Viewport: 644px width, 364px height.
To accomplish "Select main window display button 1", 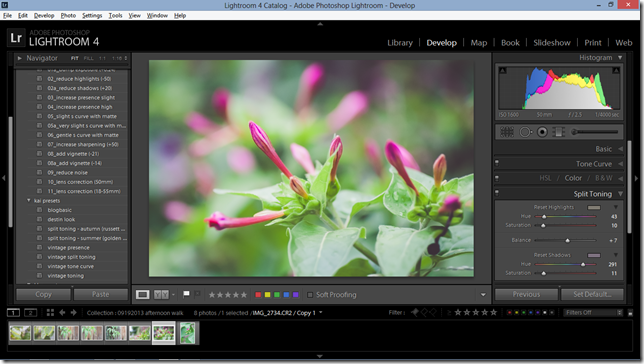I will click(x=13, y=313).
